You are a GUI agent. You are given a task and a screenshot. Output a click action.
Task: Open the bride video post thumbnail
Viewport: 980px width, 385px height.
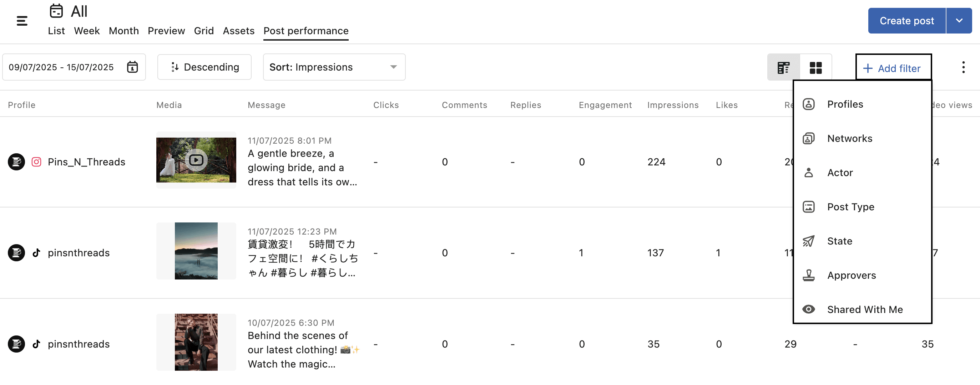click(196, 160)
